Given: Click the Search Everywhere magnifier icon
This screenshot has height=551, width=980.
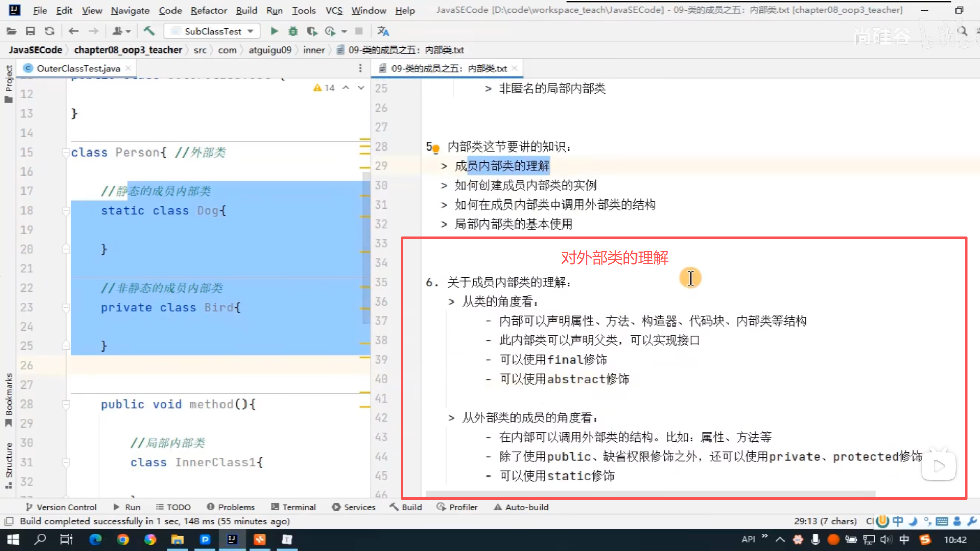Looking at the screenshot, I should tap(962, 31).
